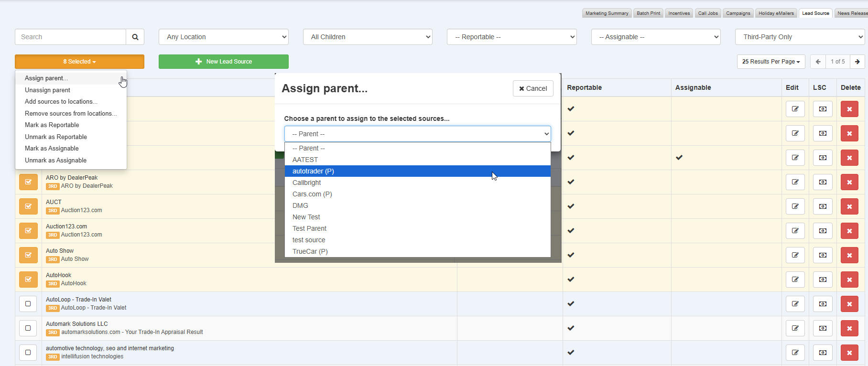This screenshot has height=366, width=868.
Task: Open the Batch Print tab
Action: (648, 13)
